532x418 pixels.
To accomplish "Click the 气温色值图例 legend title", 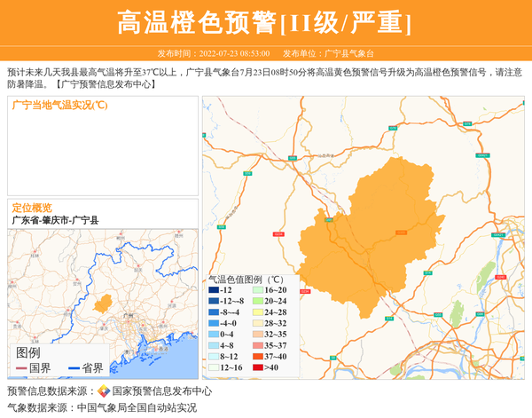I will tap(246, 278).
